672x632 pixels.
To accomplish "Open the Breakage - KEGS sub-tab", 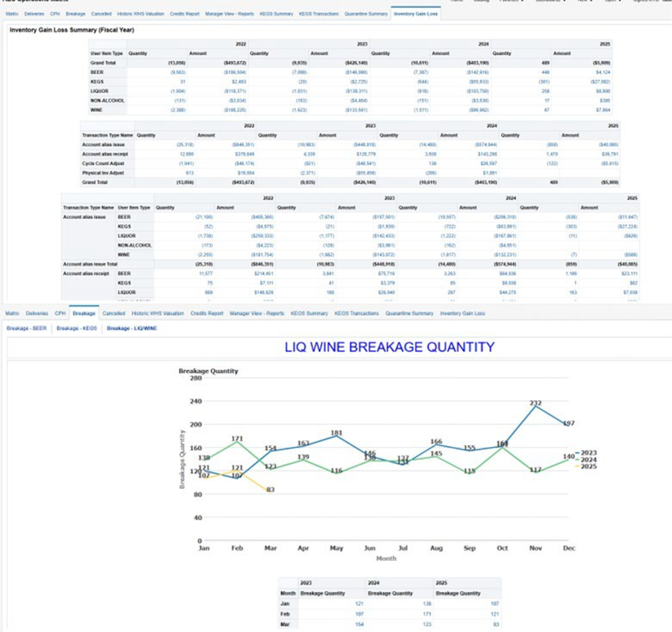I will (76, 328).
